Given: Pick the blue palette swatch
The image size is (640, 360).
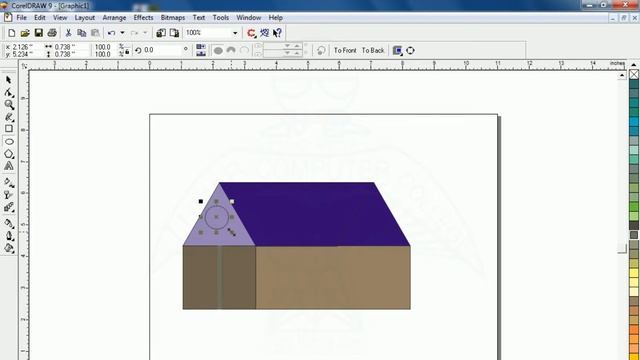Looking at the screenshot, I should point(634,122).
